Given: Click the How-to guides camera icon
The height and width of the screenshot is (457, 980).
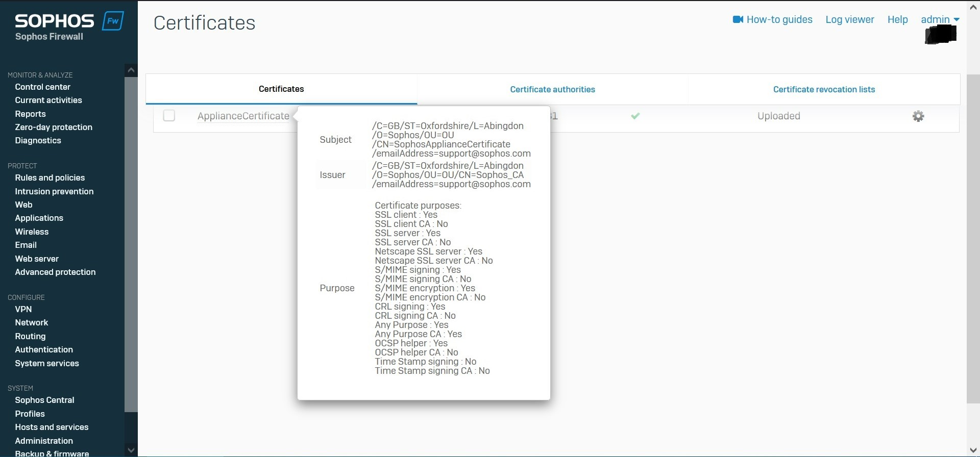Looking at the screenshot, I should (x=738, y=19).
